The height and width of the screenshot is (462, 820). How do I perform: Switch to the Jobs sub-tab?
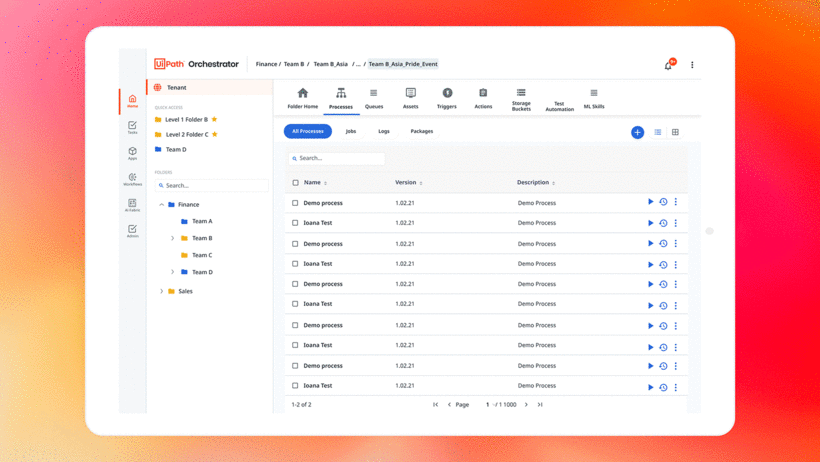(x=351, y=131)
